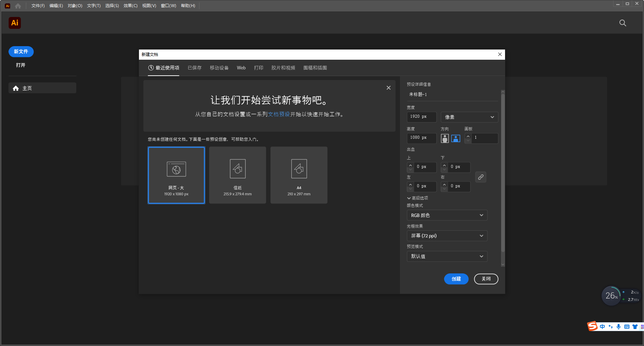This screenshot has width=644, height=346.
Task: Click the document name field 未标题-1
Action: click(452, 95)
